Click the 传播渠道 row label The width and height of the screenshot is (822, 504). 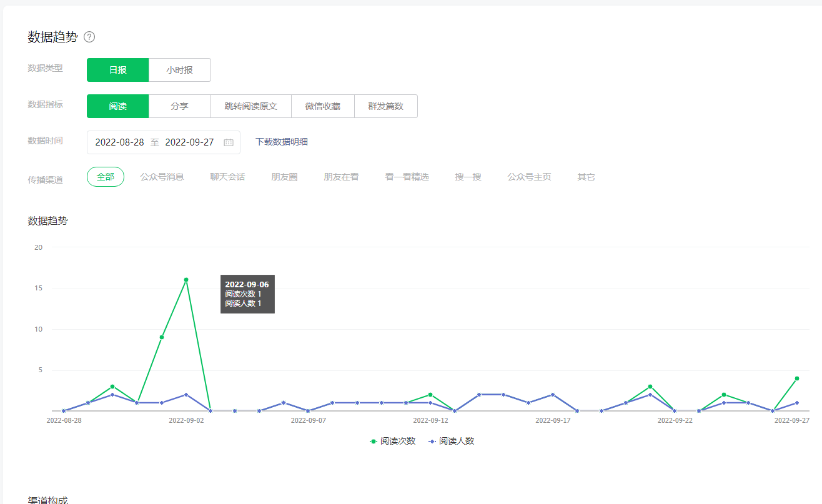point(45,180)
